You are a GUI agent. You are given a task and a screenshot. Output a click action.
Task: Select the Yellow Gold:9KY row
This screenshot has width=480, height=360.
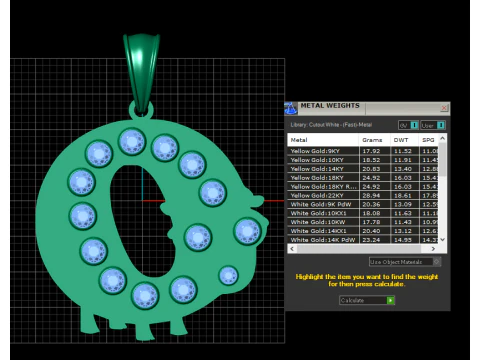(x=363, y=151)
